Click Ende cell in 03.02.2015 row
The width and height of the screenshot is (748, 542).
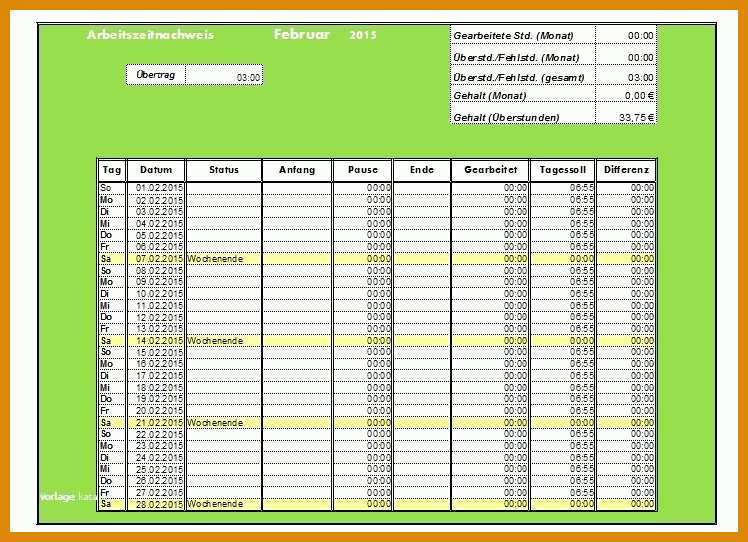[422, 212]
